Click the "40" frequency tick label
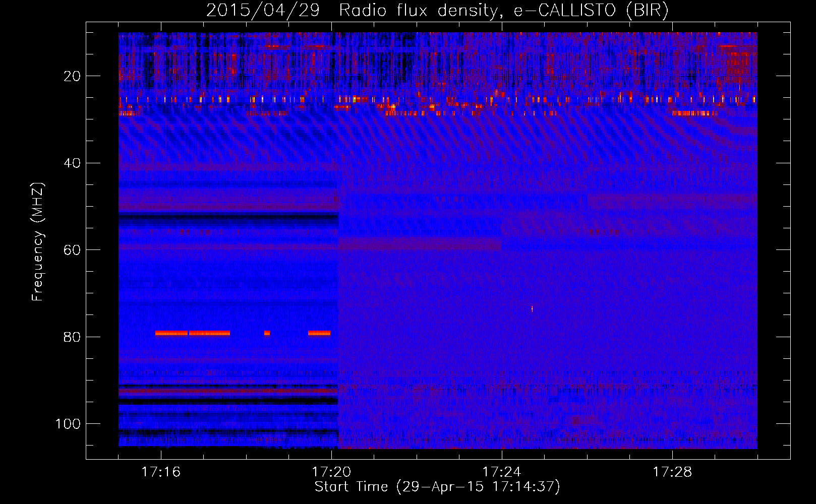This screenshot has height=504, width=816. coord(72,163)
